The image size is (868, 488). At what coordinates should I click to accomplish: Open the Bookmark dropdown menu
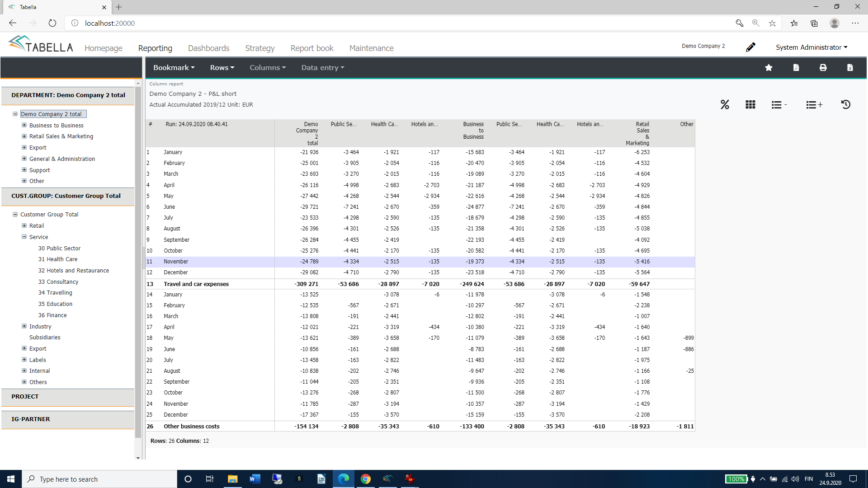[174, 68]
